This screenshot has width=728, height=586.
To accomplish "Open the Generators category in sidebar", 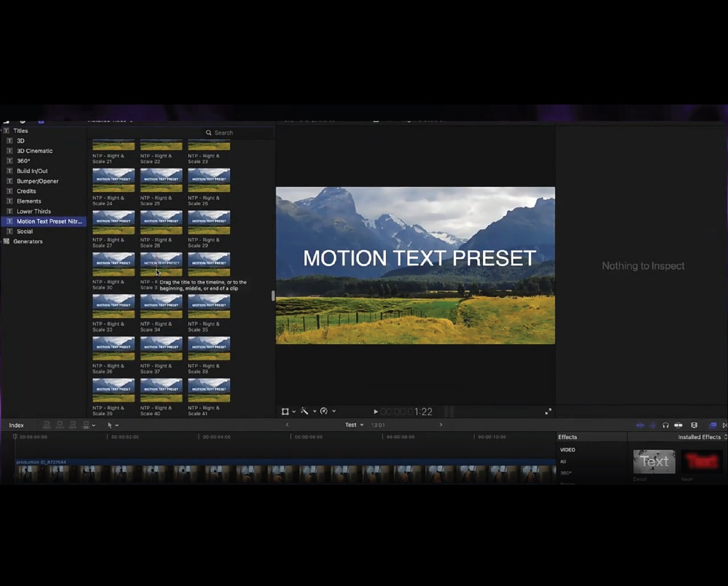I will [28, 241].
